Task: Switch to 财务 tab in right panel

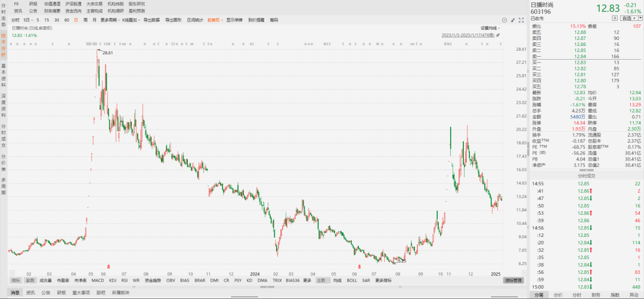Action: (x=596, y=295)
